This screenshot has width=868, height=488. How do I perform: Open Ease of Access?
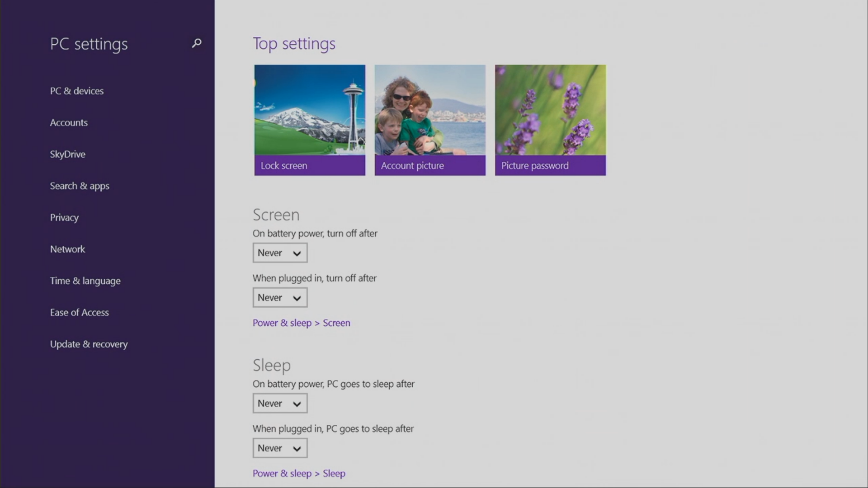point(79,312)
